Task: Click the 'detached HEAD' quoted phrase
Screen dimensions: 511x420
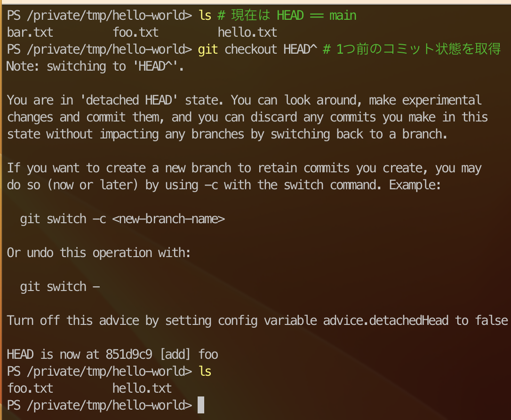Action: [x=129, y=100]
